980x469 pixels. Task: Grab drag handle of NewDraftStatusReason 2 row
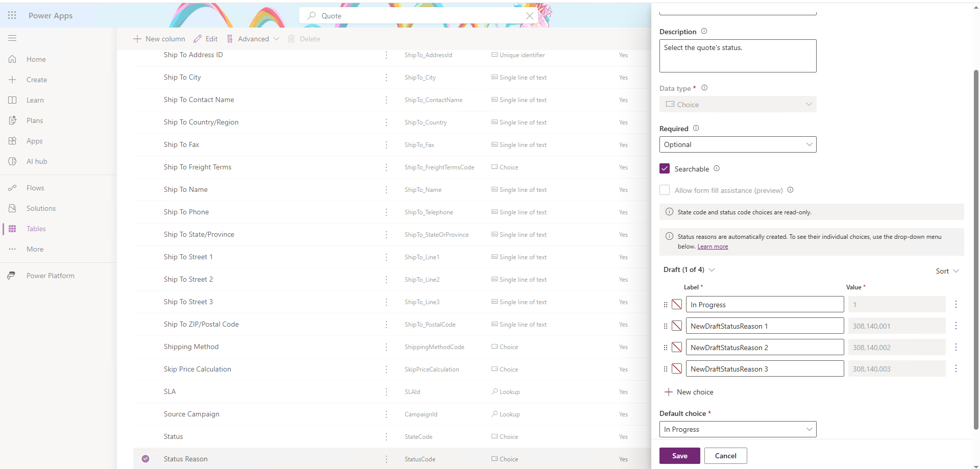[665, 348]
